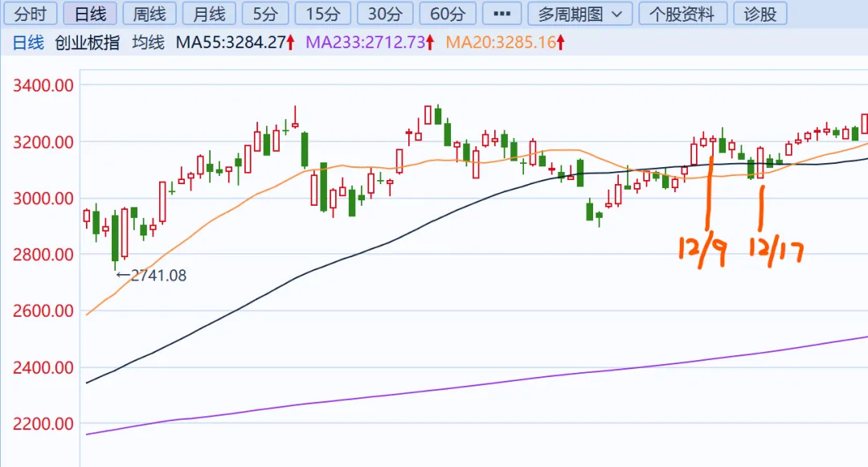
Task: Click the red up arrow after MA233
Action: coord(430,42)
